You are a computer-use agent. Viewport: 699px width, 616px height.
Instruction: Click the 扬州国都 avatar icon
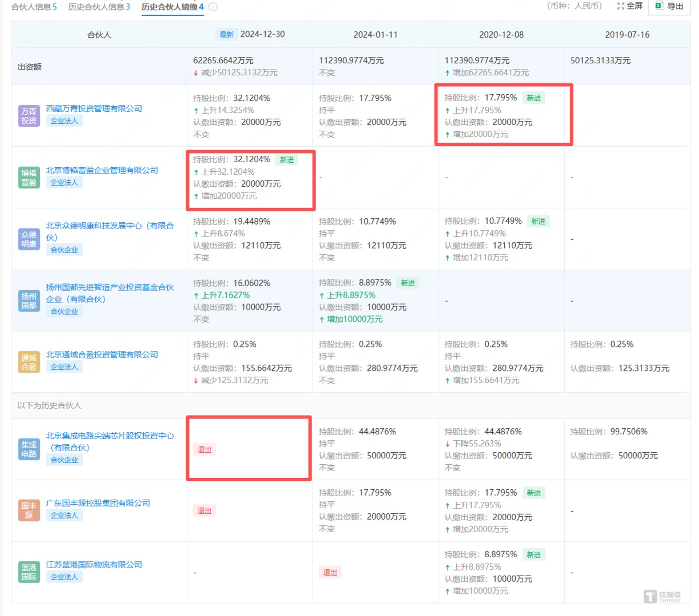(x=28, y=300)
